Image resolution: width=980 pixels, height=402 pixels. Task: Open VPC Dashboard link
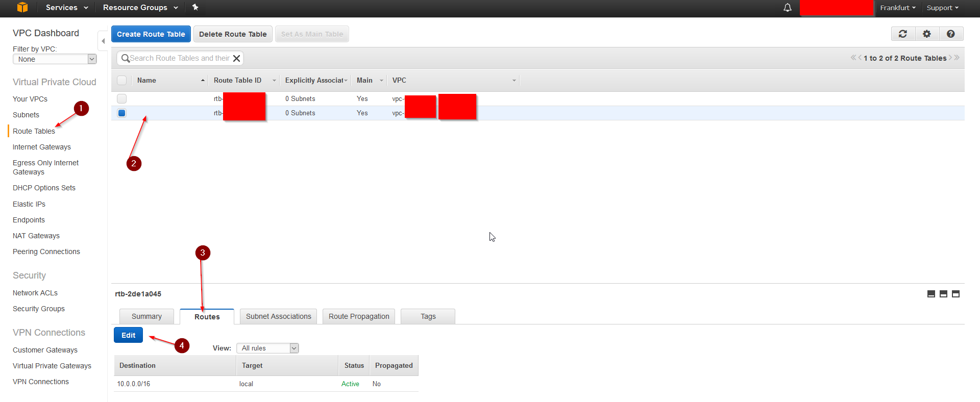46,33
